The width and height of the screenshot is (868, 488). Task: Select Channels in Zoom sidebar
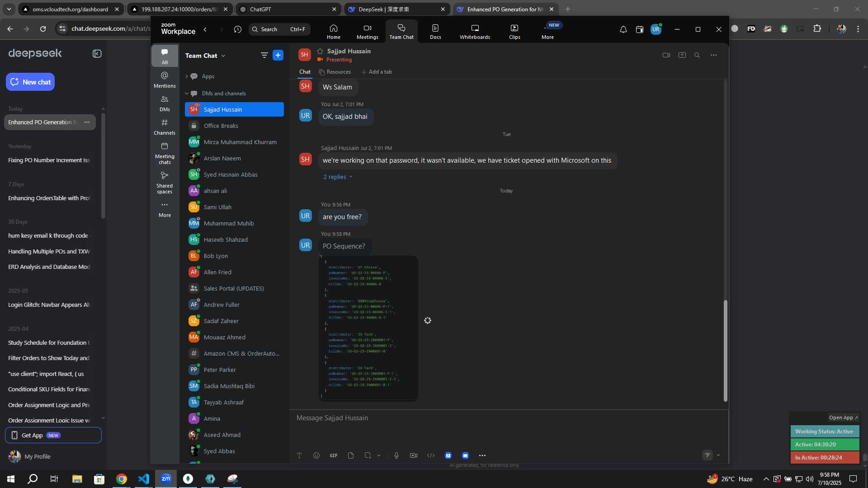click(x=165, y=127)
